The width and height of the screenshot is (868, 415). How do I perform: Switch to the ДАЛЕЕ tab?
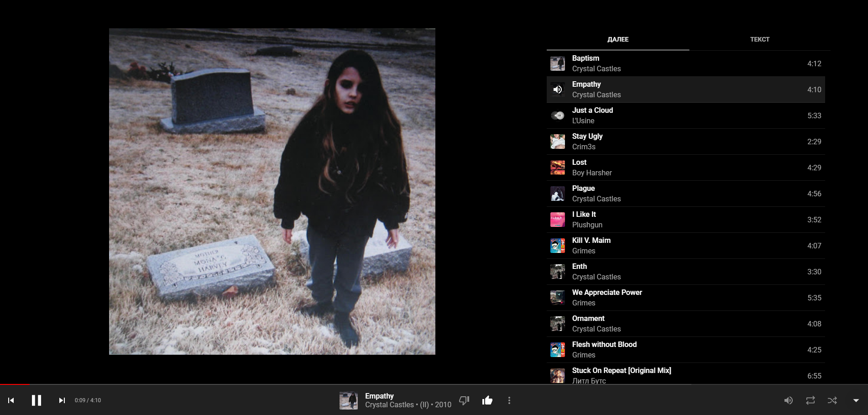point(618,39)
